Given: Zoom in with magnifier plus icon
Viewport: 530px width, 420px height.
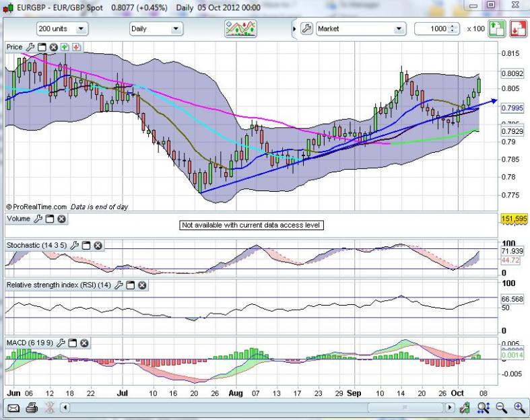Looking at the screenshot, I should pyautogui.click(x=519, y=407).
